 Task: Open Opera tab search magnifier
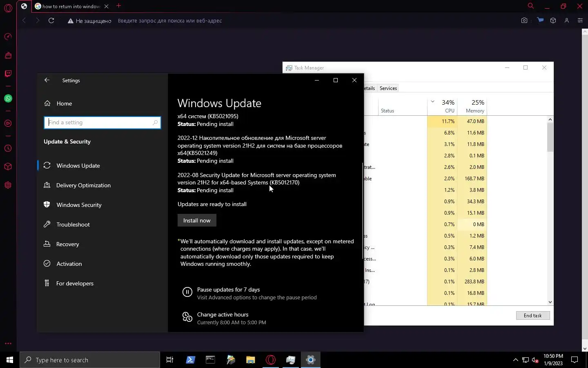click(530, 6)
